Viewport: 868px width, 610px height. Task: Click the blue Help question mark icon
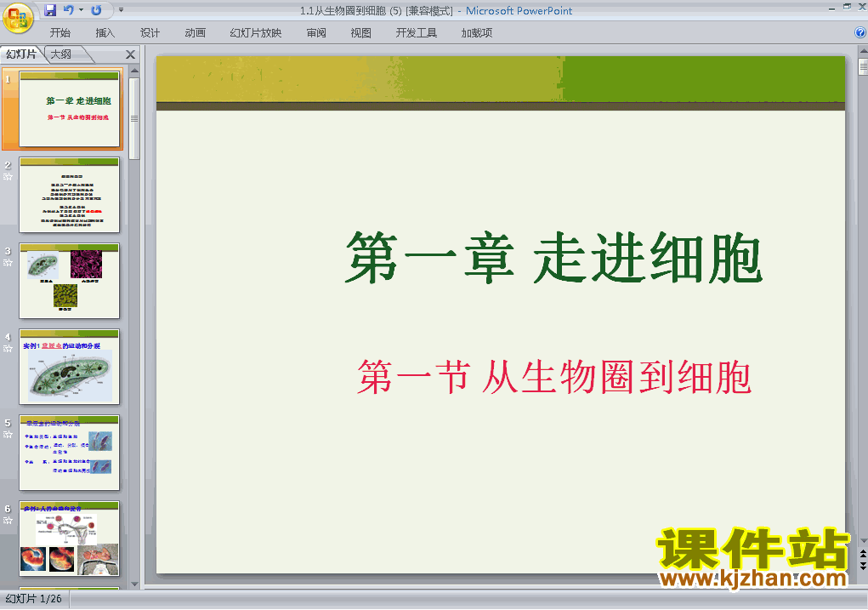click(860, 32)
